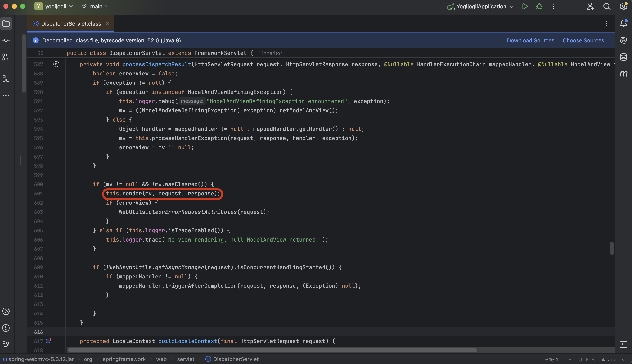Select the DispatcherServlet.class editor tab
The width and height of the screenshot is (632, 364).
click(x=71, y=23)
